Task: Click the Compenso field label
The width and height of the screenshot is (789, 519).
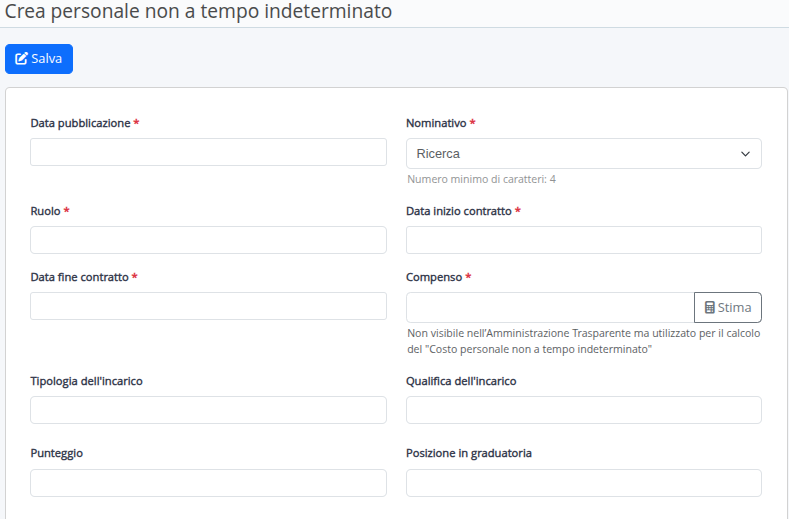Action: 434,277
